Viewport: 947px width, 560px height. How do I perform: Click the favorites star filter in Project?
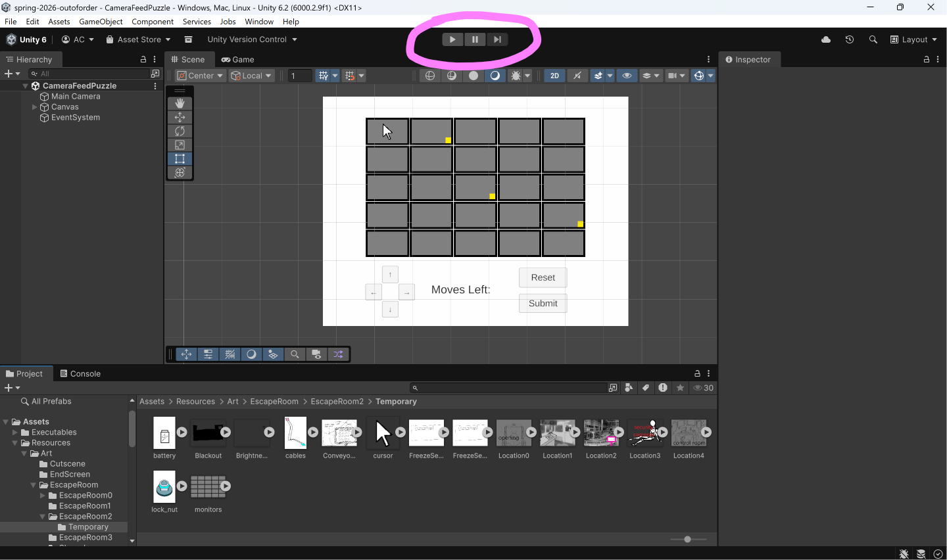(x=681, y=388)
